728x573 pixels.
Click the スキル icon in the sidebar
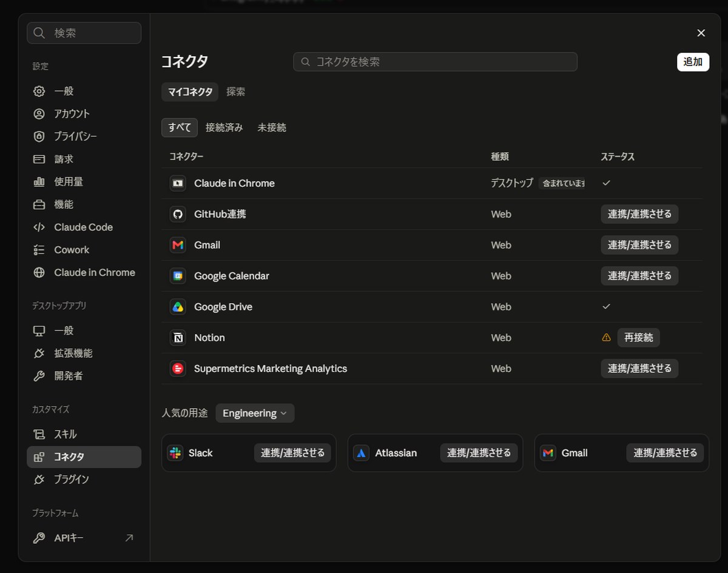[39, 434]
